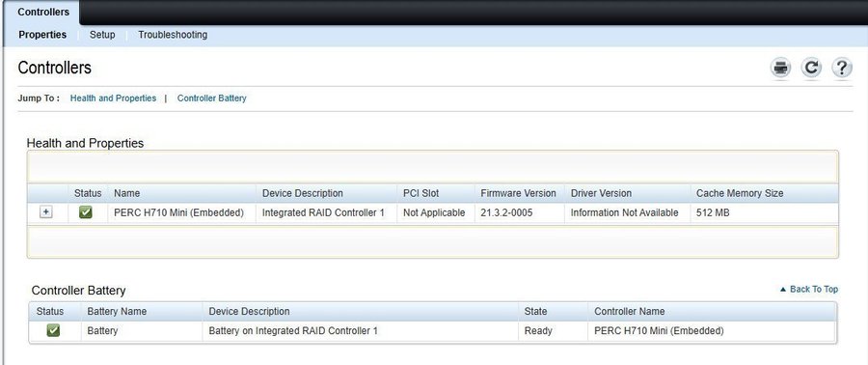Image resolution: width=868 pixels, height=365 pixels.
Task: Click the Battery Name column header
Action: [x=117, y=311]
